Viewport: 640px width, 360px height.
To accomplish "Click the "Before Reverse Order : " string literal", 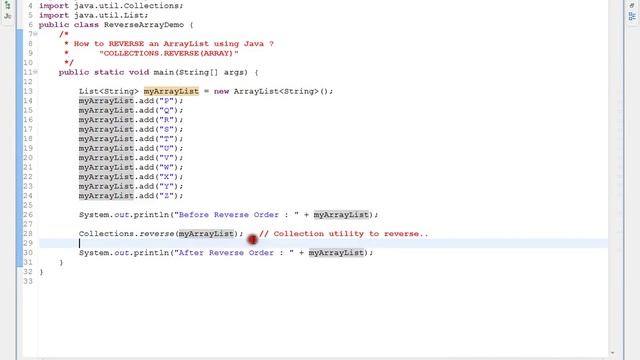I will (236, 215).
